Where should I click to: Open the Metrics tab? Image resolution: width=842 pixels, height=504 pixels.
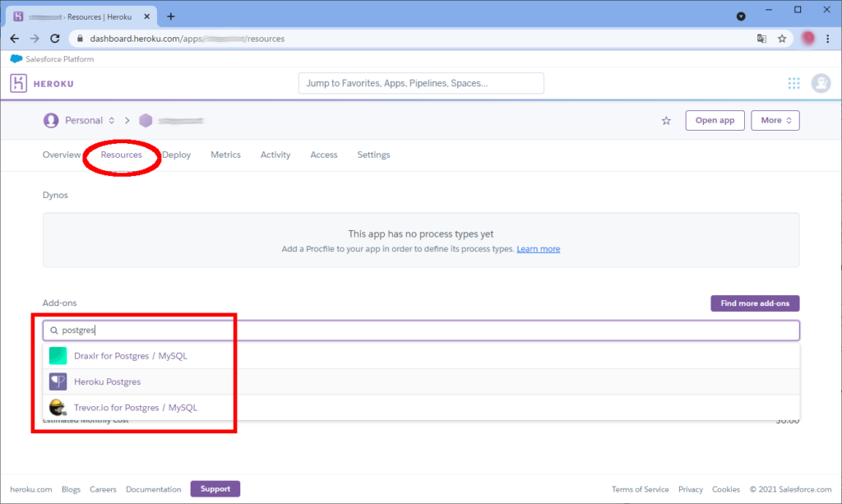(225, 155)
